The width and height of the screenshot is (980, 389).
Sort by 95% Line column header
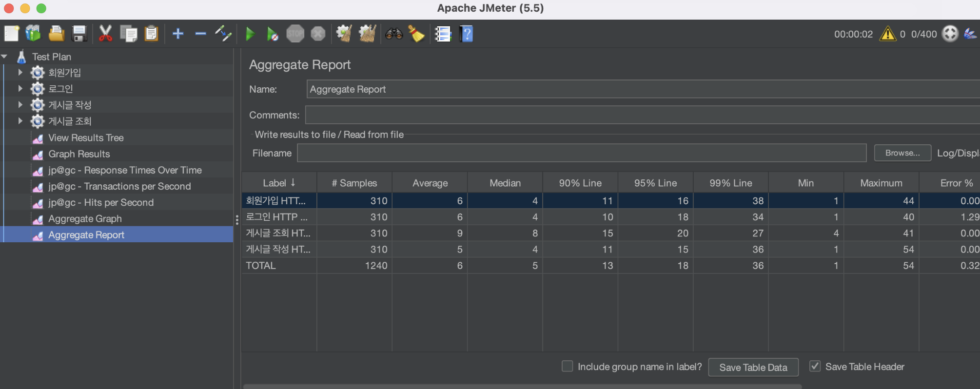(x=656, y=183)
